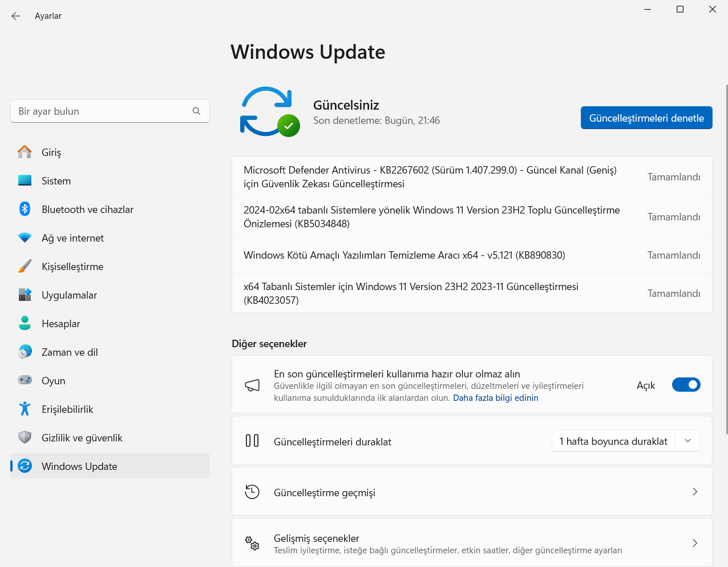Open Bluetooth ve cihazlar section
The image size is (728, 567).
tap(110, 210)
